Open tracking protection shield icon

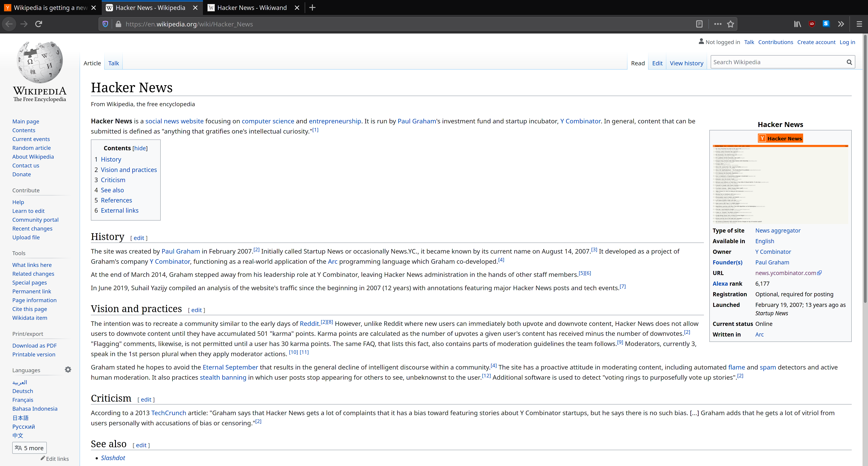click(105, 24)
